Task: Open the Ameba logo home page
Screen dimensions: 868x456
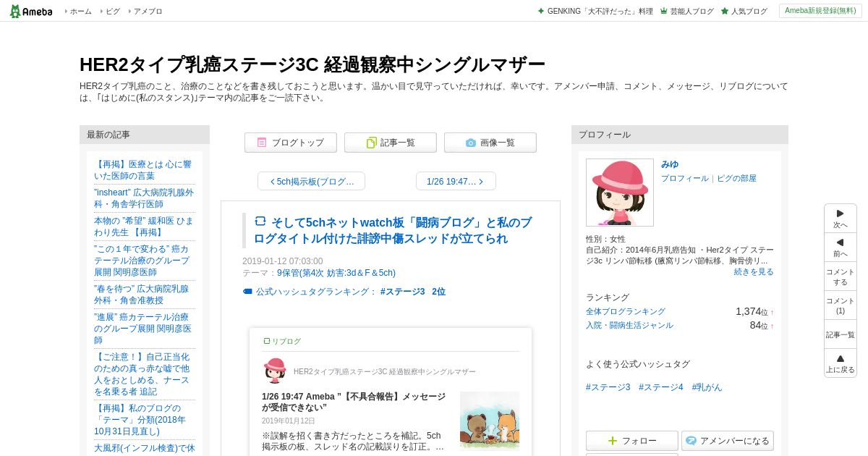Action: pos(31,11)
